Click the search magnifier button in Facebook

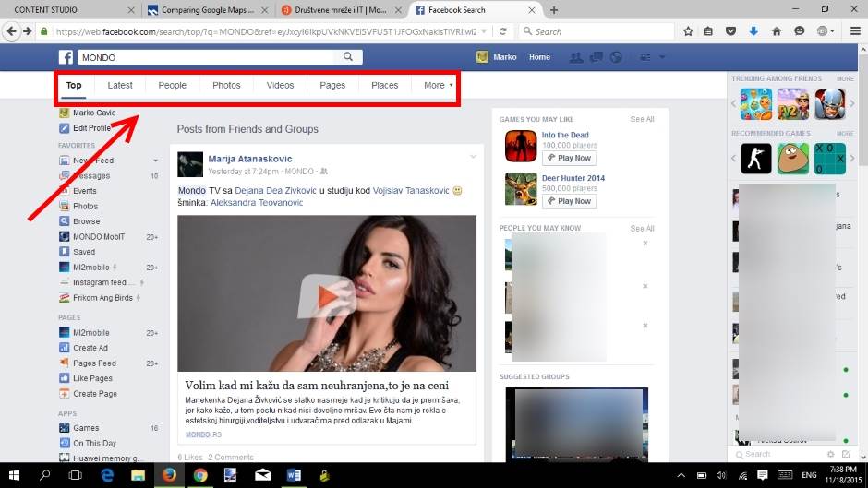(x=348, y=57)
